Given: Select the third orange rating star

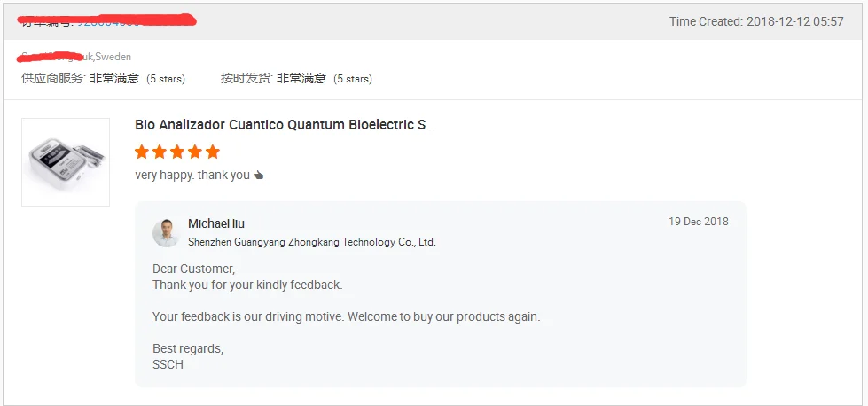Looking at the screenshot, I should (x=177, y=152).
